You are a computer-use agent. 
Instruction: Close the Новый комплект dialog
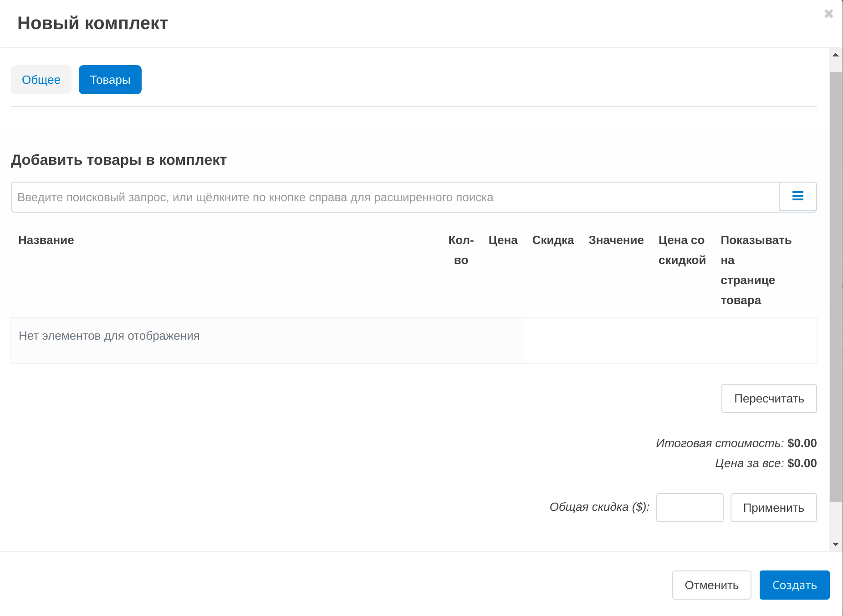828,14
